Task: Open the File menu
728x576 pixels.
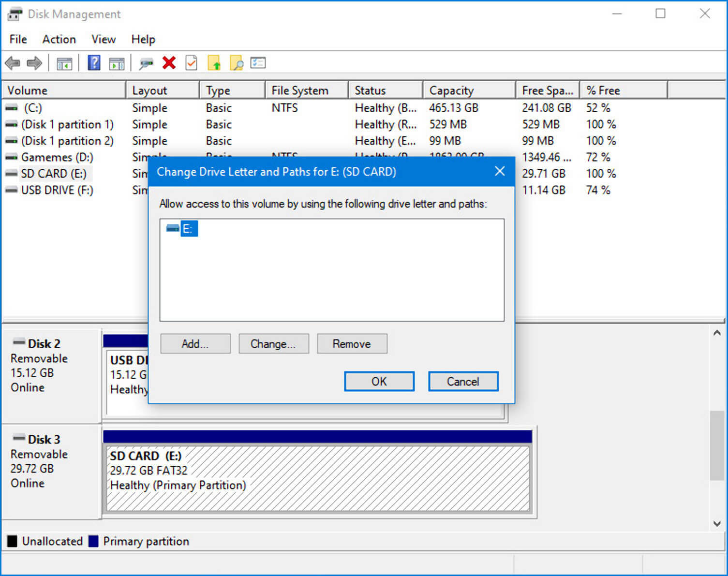Action: pos(18,39)
